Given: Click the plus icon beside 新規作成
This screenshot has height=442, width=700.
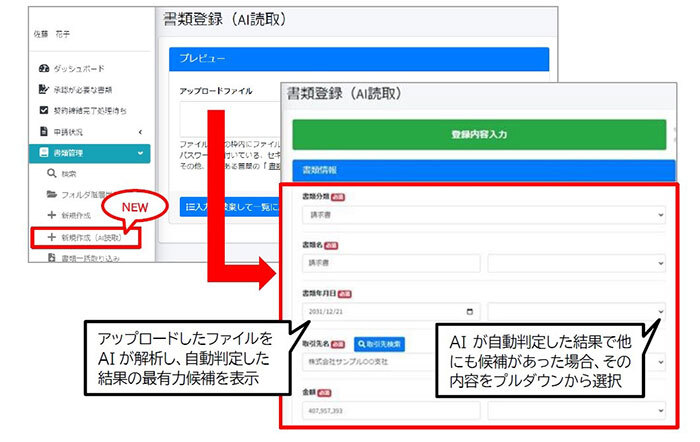Looking at the screenshot, I should click(52, 215).
